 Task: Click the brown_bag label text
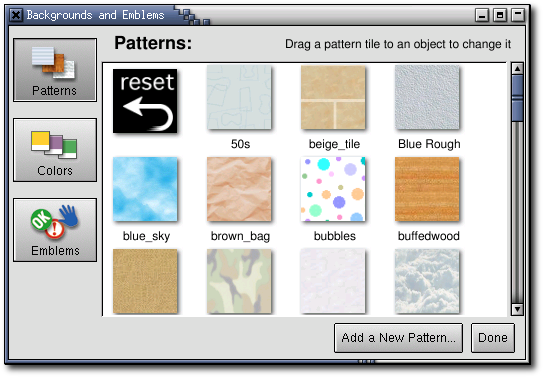(240, 236)
